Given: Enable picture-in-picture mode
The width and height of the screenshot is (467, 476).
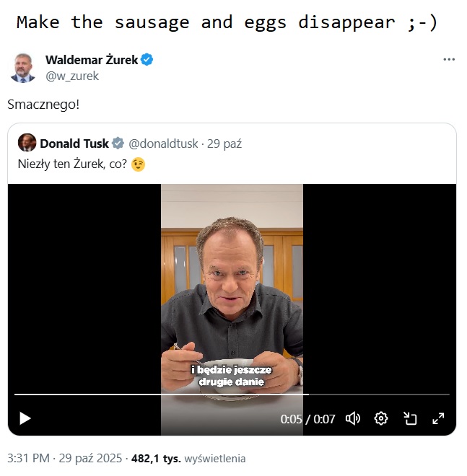Looking at the screenshot, I should pos(410,418).
